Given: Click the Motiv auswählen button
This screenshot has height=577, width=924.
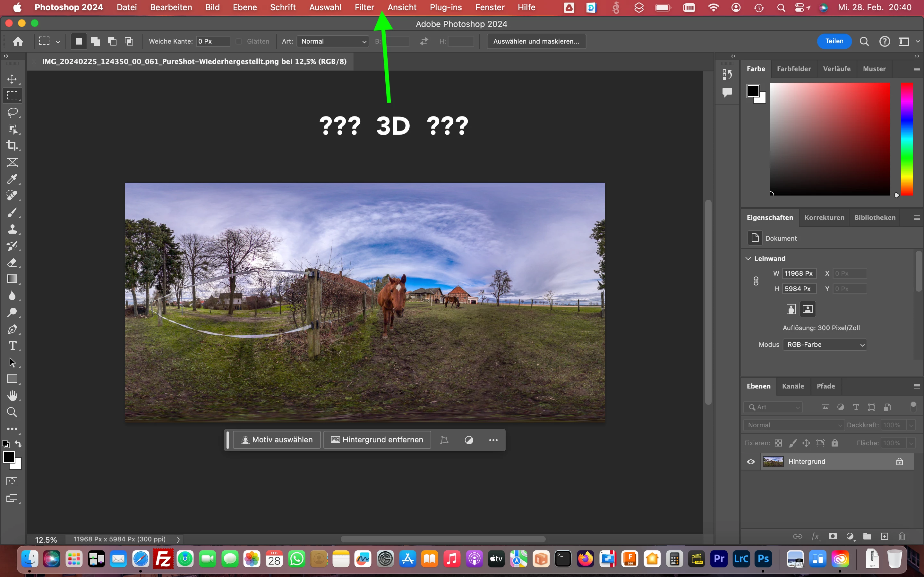Looking at the screenshot, I should tap(277, 440).
